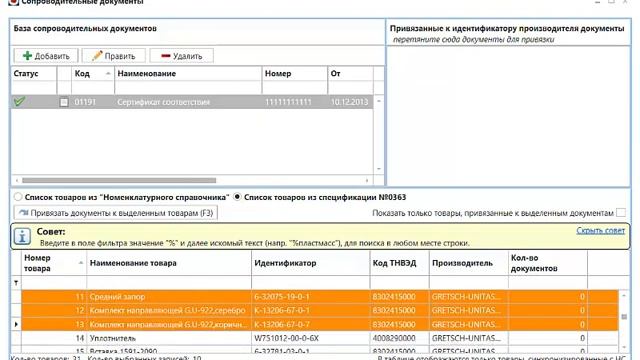Select row 12 Комплект направляющей серебро
640x360 pixels.
click(320, 311)
